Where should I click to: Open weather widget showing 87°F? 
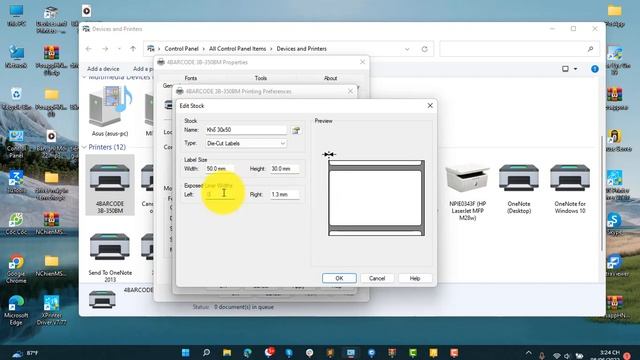[x=25, y=353]
